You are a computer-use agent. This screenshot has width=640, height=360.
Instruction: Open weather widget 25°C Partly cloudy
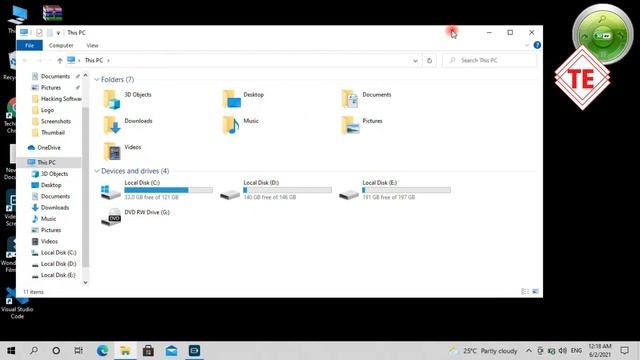[x=483, y=351]
